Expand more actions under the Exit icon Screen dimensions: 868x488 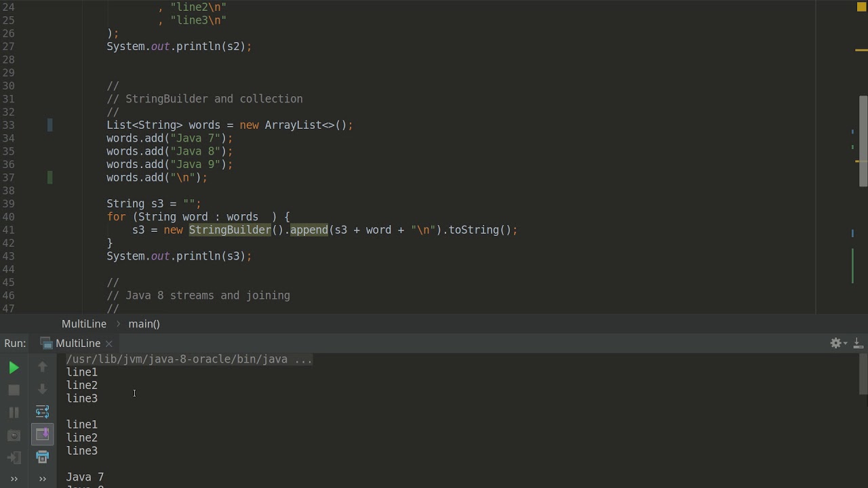(x=14, y=479)
